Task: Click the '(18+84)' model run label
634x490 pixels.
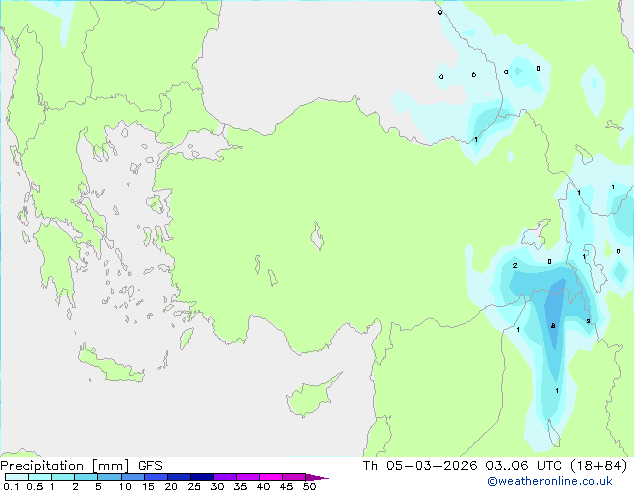Action: (599, 466)
